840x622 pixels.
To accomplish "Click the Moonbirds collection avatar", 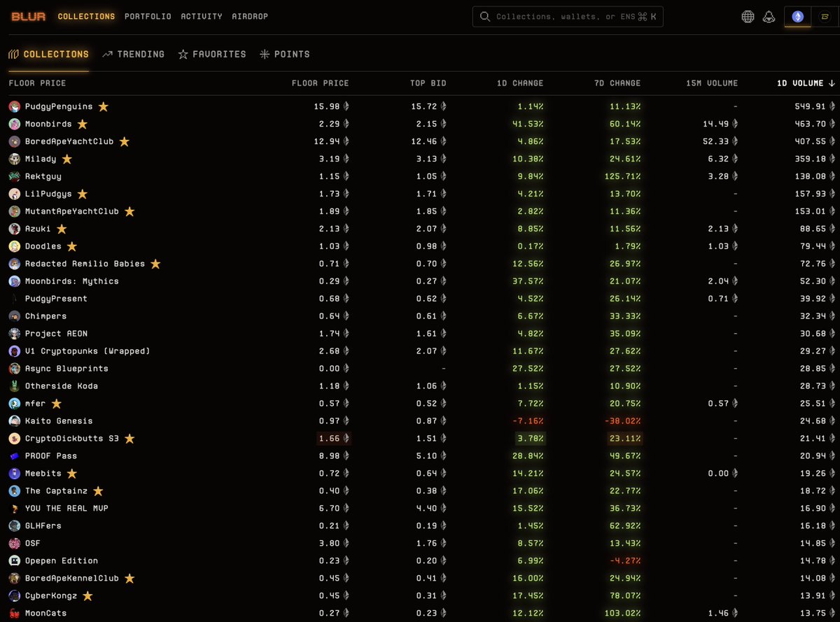I will point(15,124).
